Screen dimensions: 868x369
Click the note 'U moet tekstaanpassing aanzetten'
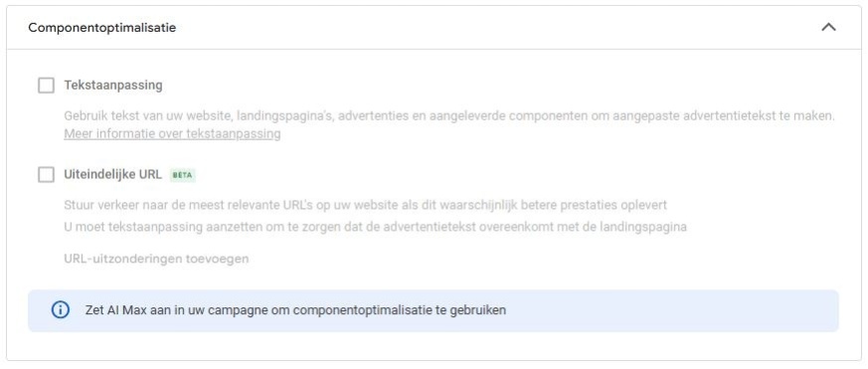(375, 227)
